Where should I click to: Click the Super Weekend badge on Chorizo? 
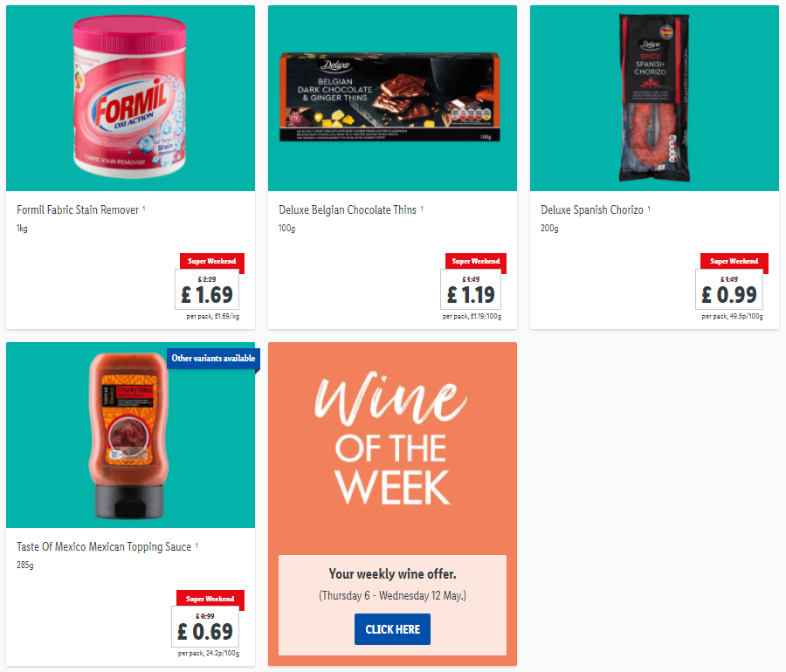pyautogui.click(x=734, y=262)
